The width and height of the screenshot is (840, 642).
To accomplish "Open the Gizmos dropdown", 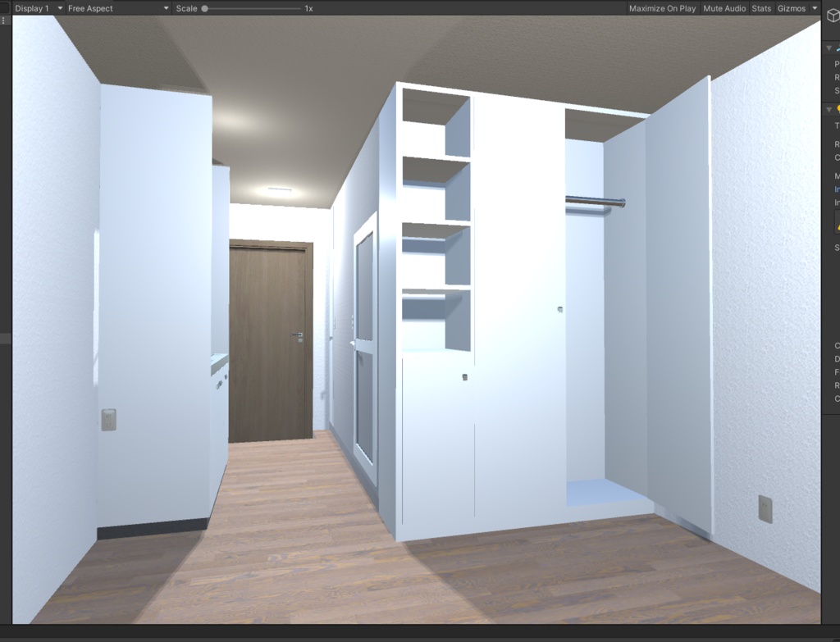I will point(795,8).
